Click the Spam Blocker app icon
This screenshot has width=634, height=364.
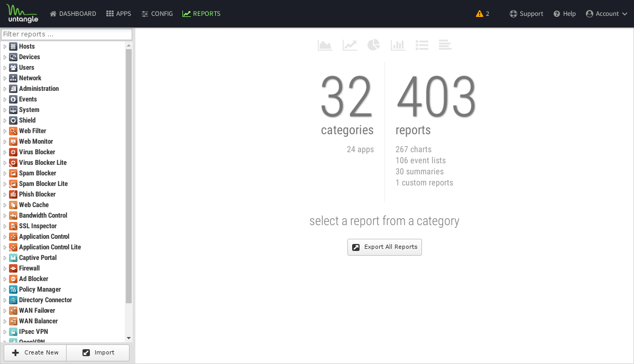click(x=13, y=173)
